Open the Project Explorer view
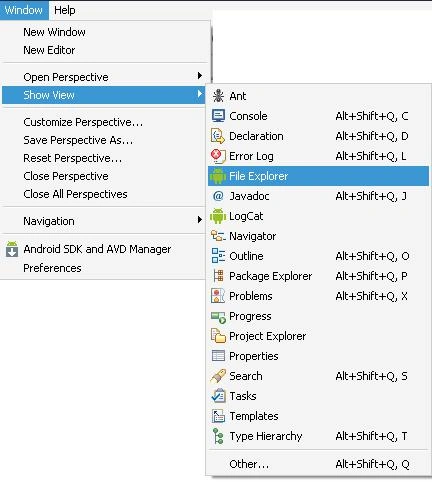432x482 pixels. (x=318, y=336)
